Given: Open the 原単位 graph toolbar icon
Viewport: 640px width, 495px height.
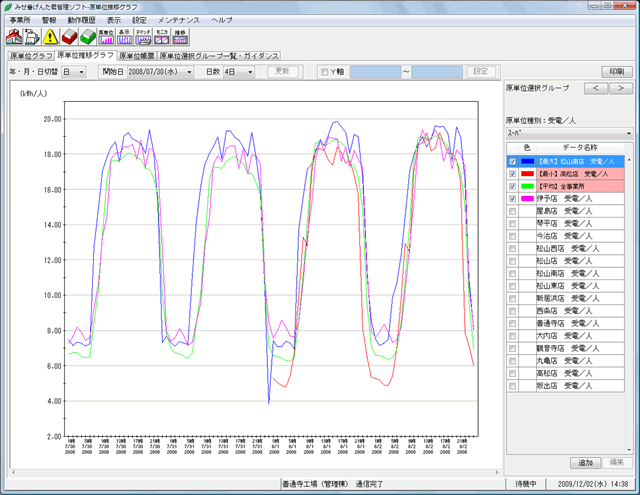Looking at the screenshot, I should (106, 37).
